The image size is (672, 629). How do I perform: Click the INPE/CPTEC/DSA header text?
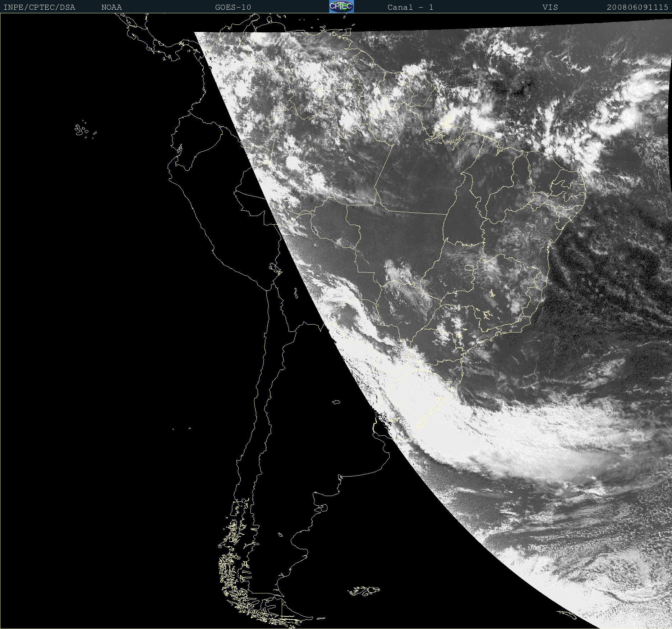pos(39,7)
